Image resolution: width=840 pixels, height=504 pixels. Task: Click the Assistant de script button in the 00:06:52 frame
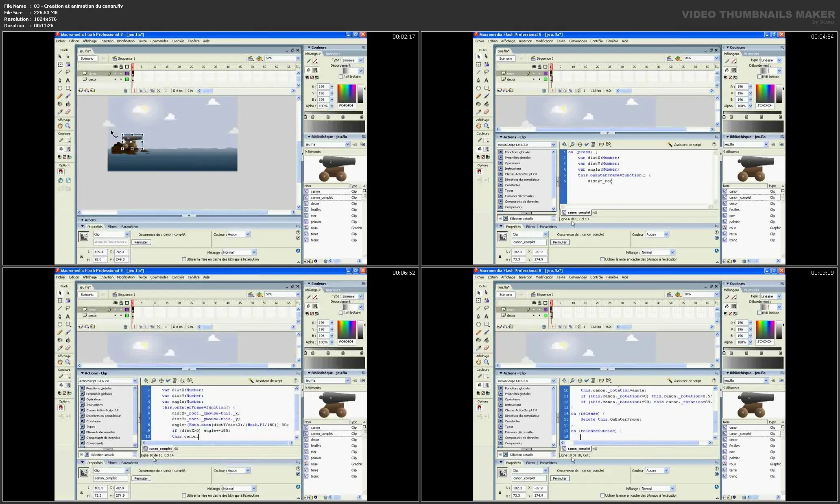266,381
